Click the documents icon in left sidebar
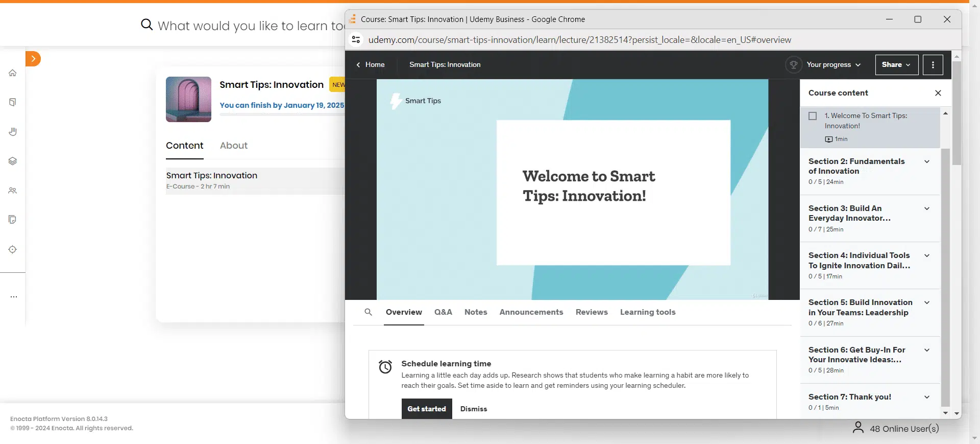Image resolution: width=980 pixels, height=444 pixels. pyautogui.click(x=13, y=220)
